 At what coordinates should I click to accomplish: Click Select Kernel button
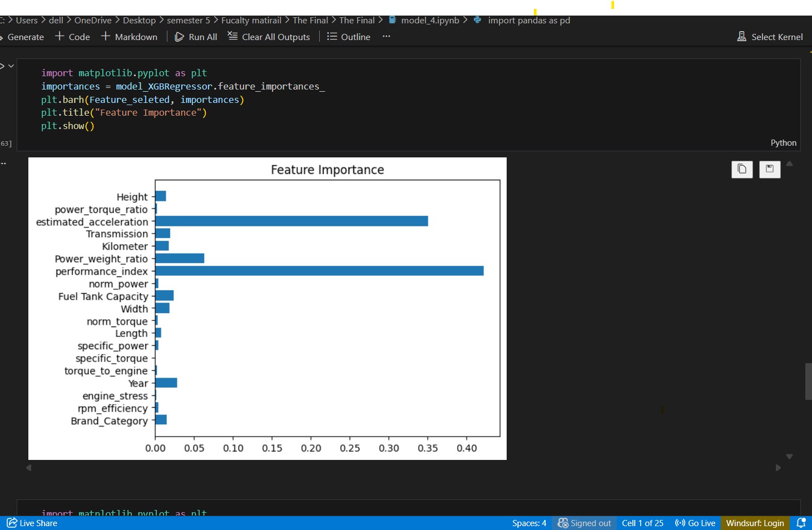click(770, 37)
